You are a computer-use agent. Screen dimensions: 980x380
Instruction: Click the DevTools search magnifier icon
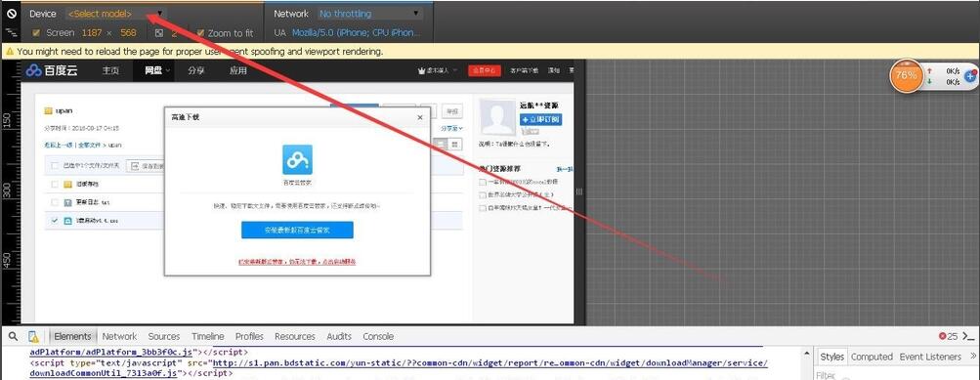[13, 336]
